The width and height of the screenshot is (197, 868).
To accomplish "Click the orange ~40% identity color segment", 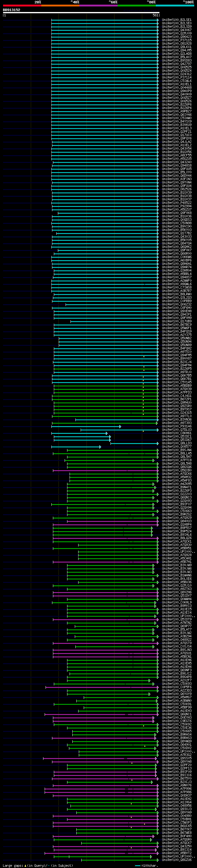I will [x=60, y=6].
